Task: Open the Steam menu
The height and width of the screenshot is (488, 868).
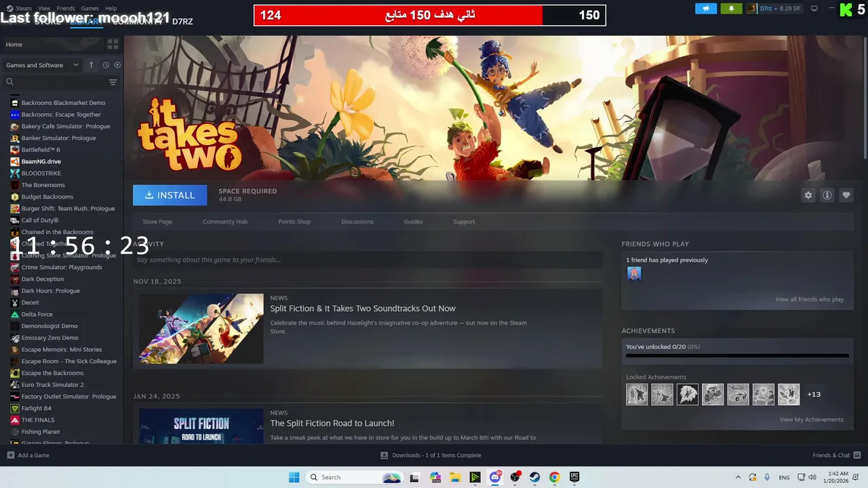Action: (23, 8)
